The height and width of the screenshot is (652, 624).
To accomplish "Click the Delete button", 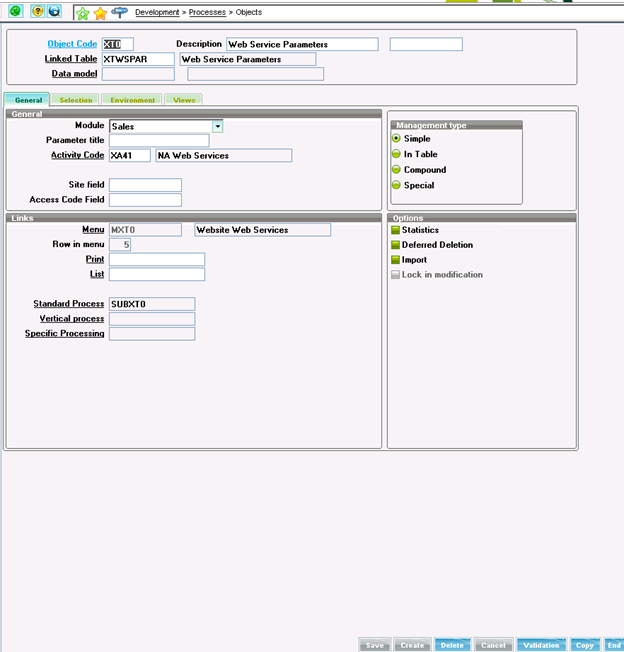I will (452, 645).
